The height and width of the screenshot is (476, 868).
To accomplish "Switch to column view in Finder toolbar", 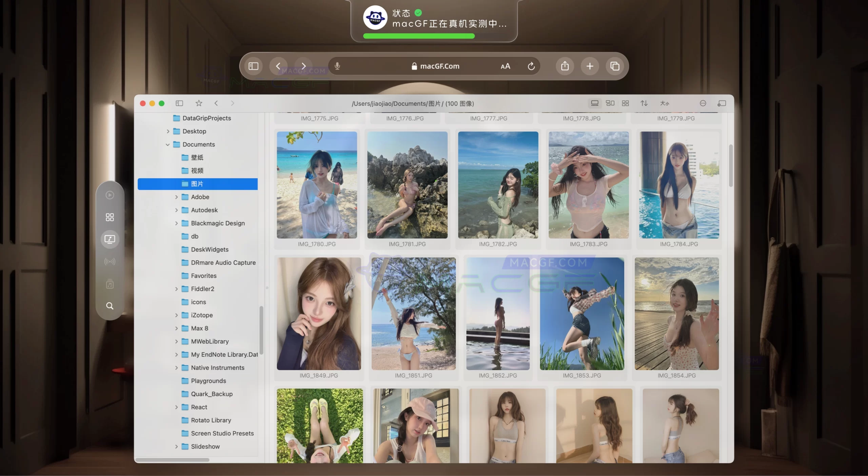I will click(x=610, y=103).
